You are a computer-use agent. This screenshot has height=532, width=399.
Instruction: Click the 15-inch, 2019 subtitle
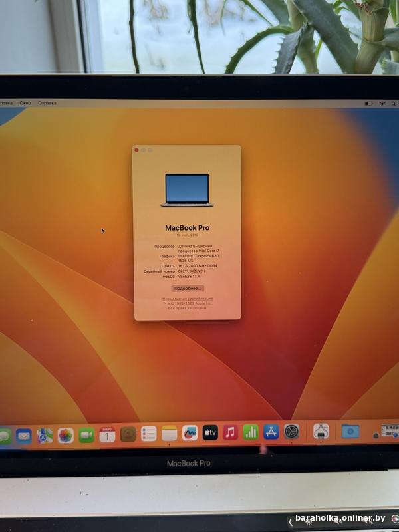[x=188, y=235]
